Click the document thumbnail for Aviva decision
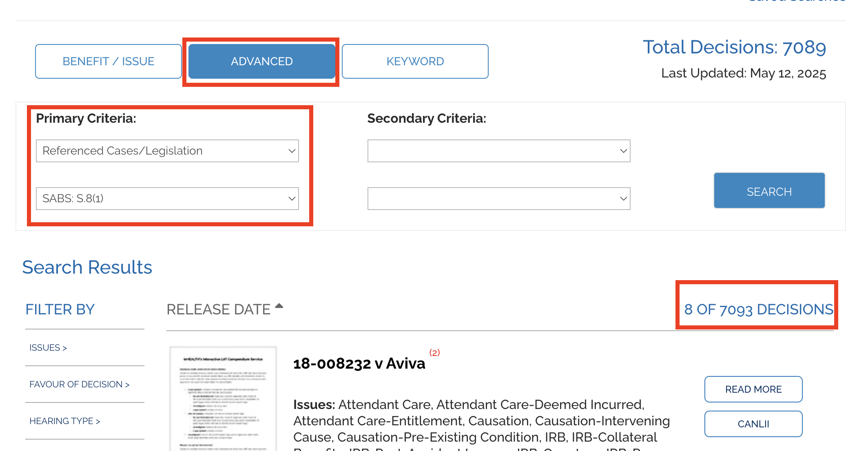This screenshot has height=451, width=868. coord(223,398)
